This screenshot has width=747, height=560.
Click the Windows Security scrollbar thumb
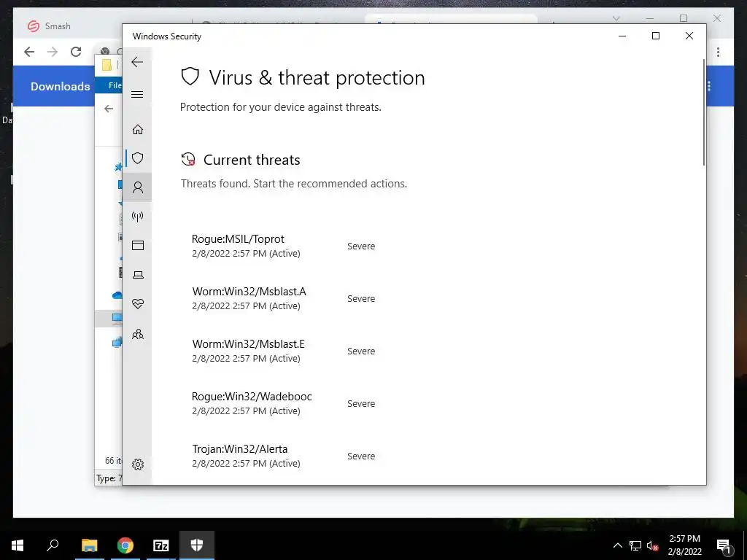coord(704,112)
